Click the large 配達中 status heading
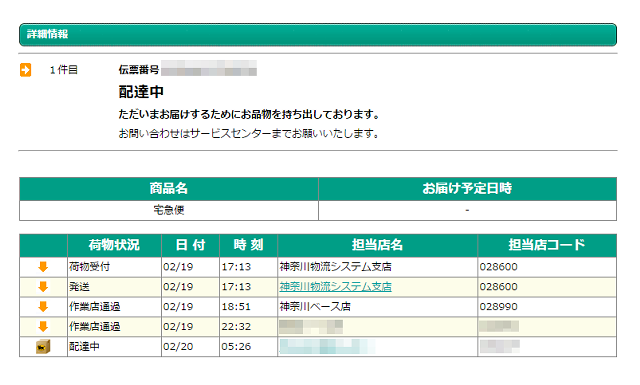Screen dimensions: 640x385 (141, 92)
